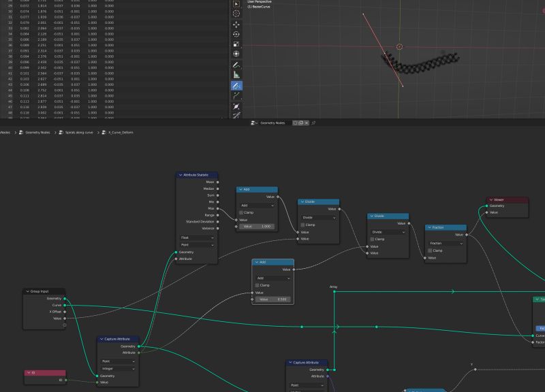
Task: Click the Value 0.500 slider on the Add node
Action: click(272, 298)
